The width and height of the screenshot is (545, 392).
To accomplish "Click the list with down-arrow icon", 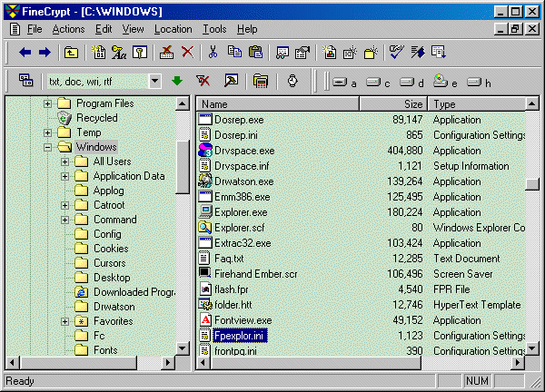I will (439, 52).
